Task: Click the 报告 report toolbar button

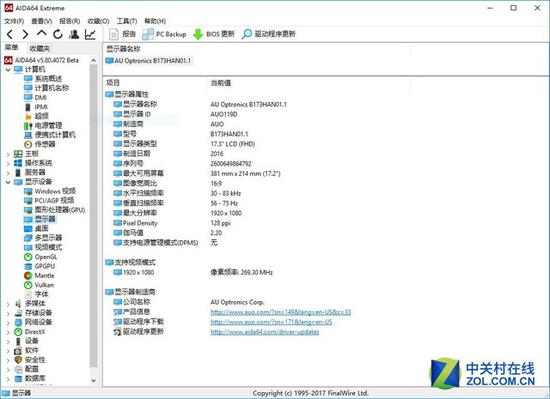Action: 122,34
